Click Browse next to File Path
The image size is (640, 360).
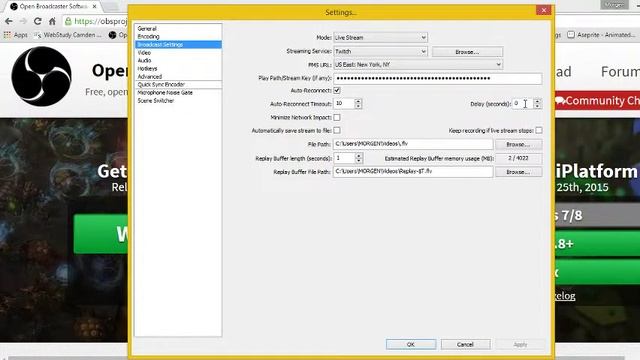pos(518,144)
